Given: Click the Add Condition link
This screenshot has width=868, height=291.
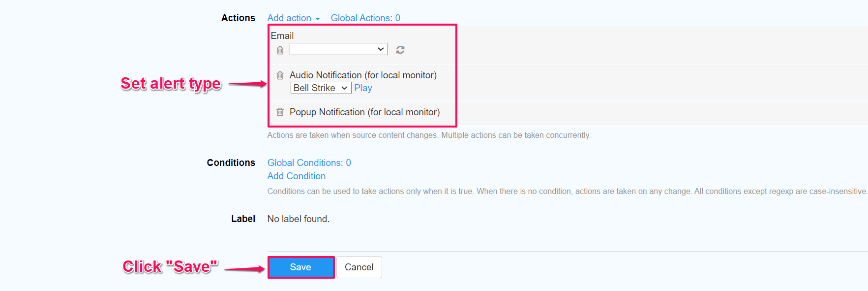Looking at the screenshot, I should pos(296,176).
